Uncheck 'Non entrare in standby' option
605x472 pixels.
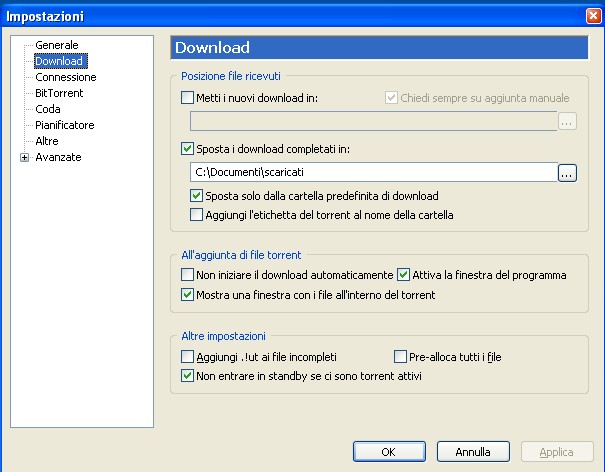click(x=187, y=376)
